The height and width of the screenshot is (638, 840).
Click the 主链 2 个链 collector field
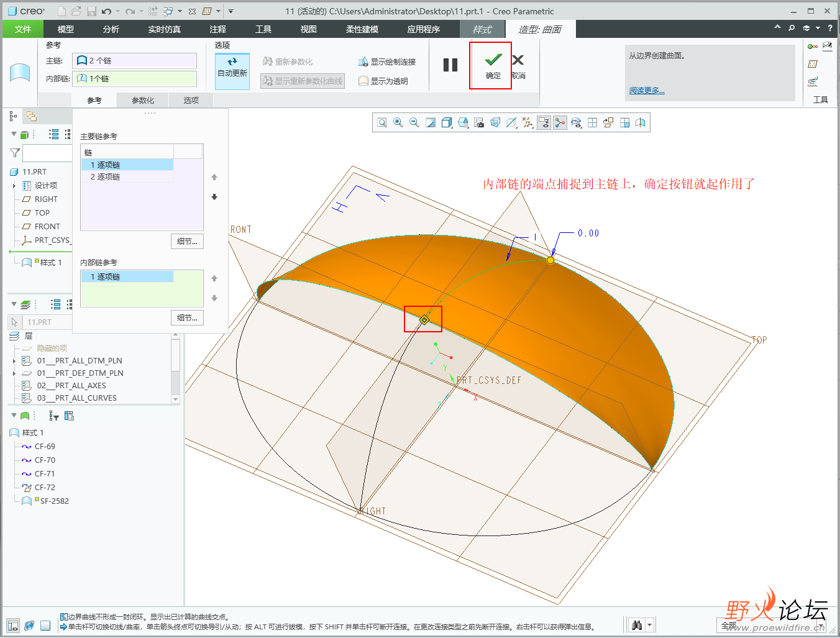[134, 60]
